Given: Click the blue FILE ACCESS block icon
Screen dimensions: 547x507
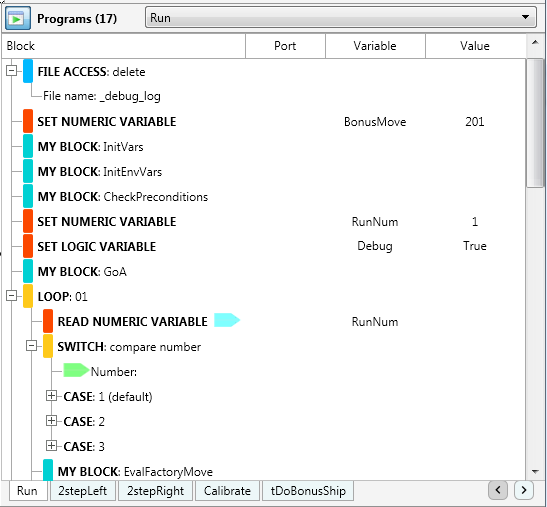Looking at the screenshot, I should tap(28, 71).
